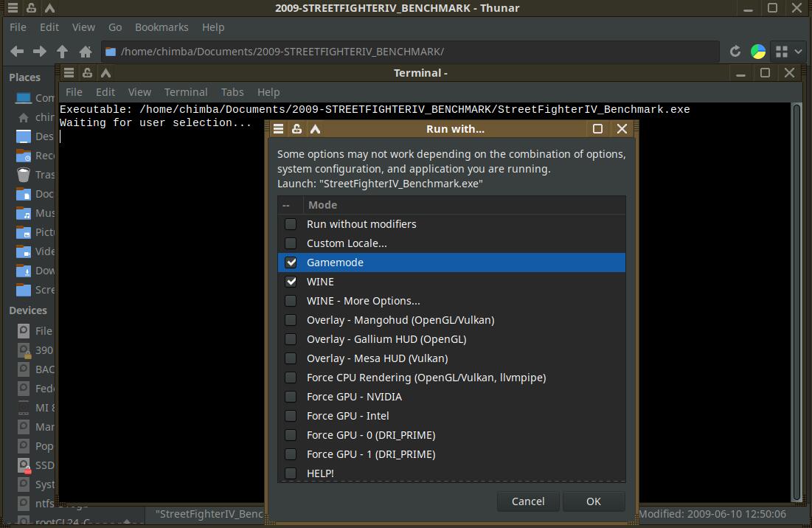Screen dimensions: 812x528
Task: Open Videos folder in Thunar sidebar
Action: click(34, 251)
